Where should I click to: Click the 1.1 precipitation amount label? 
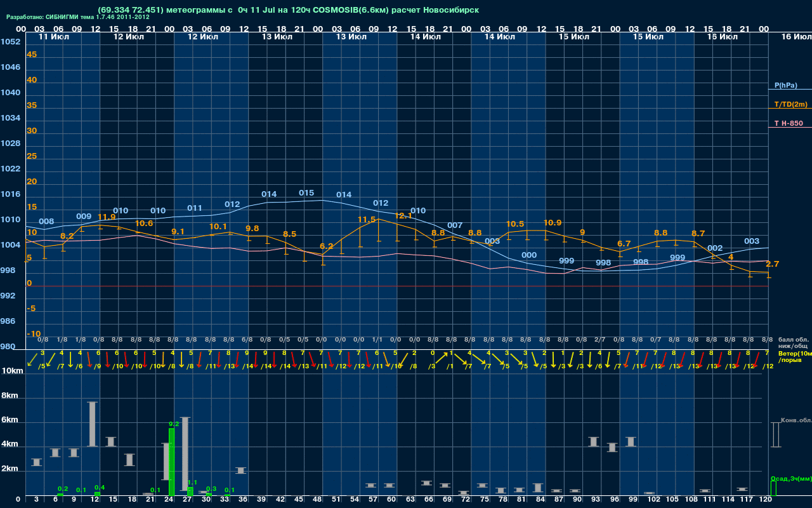pos(193,483)
